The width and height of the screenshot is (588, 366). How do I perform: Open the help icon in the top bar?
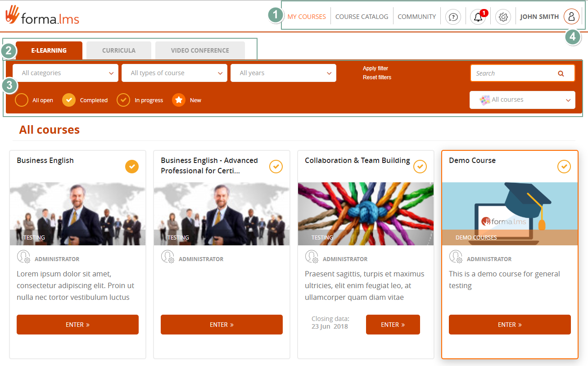452,17
